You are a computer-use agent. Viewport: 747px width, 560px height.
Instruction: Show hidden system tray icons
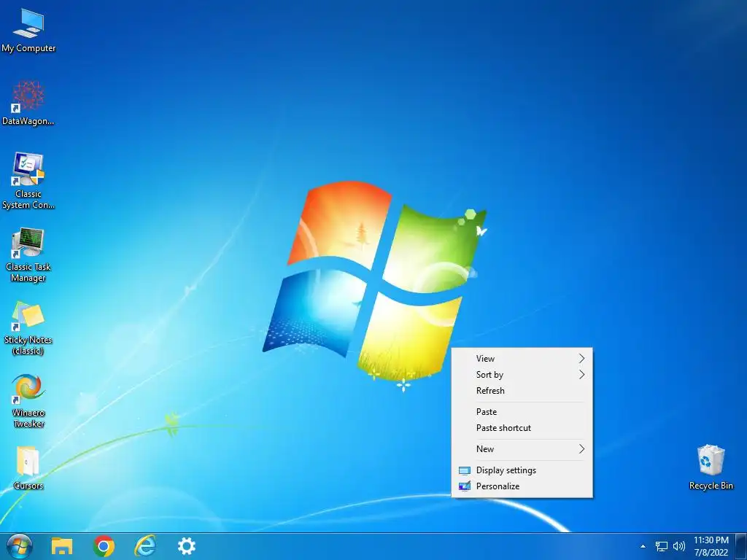(x=643, y=546)
